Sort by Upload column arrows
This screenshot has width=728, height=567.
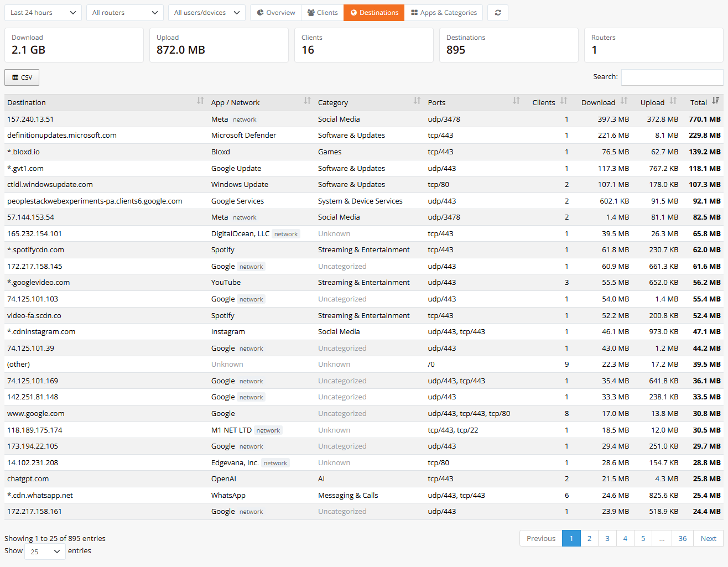[x=673, y=101]
